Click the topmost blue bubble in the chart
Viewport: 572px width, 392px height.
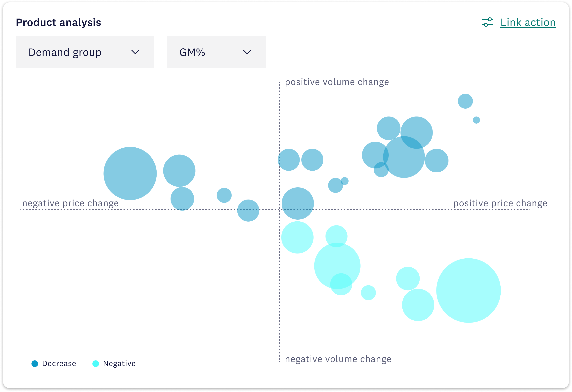[x=465, y=101]
